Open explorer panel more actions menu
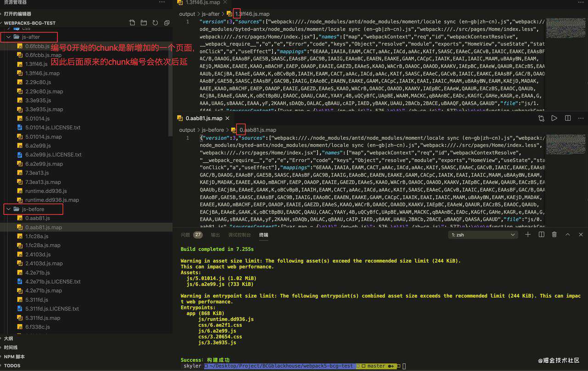Screen dimensions: 588x371 click(x=162, y=2)
